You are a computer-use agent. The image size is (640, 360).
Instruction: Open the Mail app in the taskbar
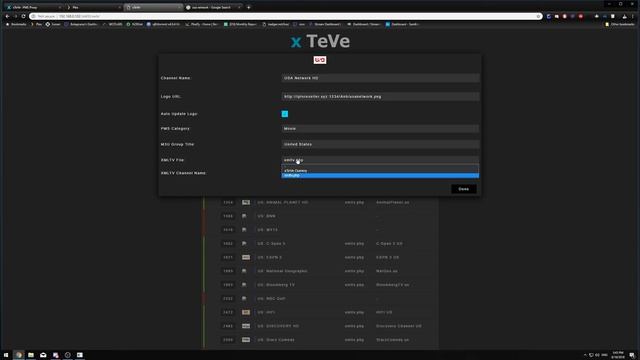click(x=43, y=355)
